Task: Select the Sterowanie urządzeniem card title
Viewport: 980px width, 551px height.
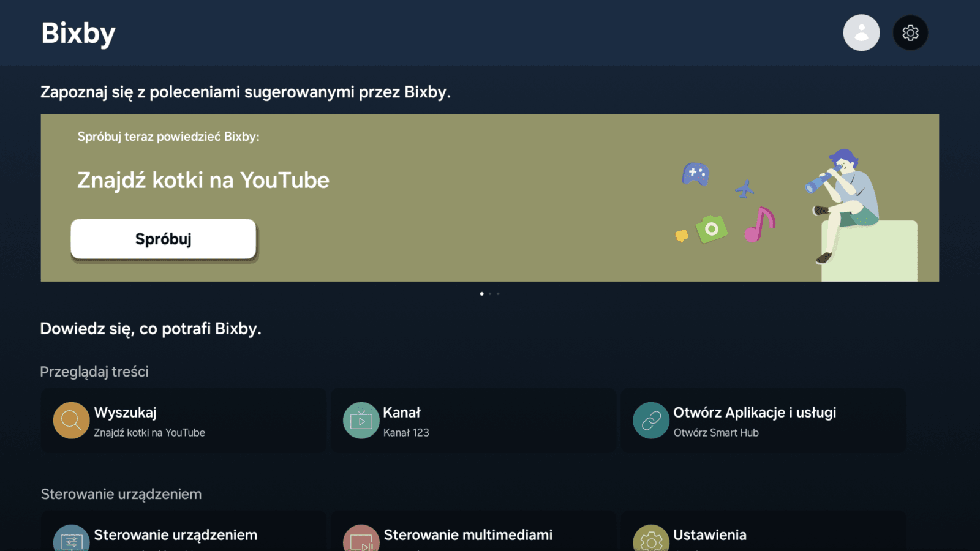Action: [x=175, y=535]
